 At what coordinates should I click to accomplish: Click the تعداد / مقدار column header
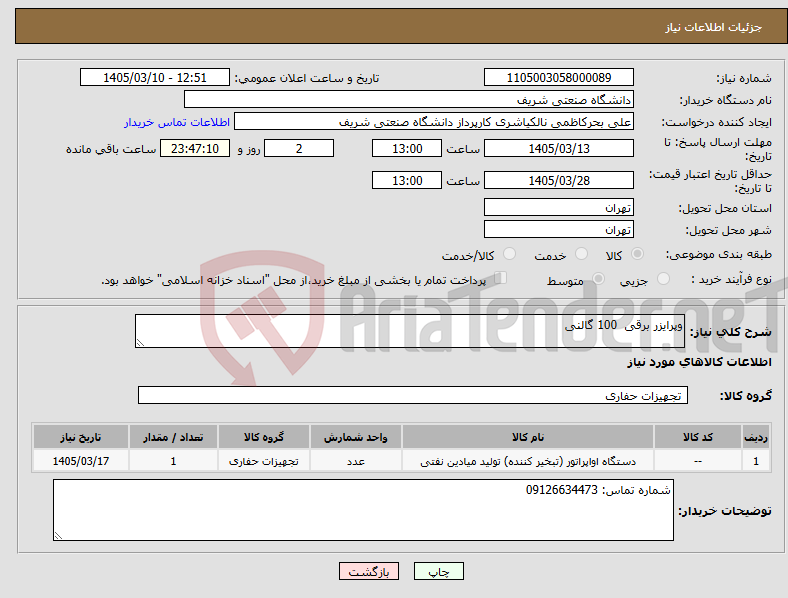point(173,437)
